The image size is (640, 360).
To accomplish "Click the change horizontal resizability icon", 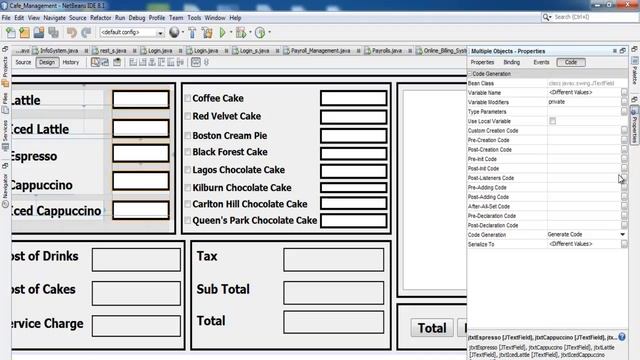I will pos(196,62).
